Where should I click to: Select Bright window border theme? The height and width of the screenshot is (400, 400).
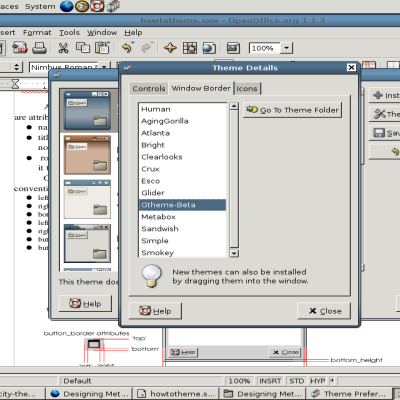[x=182, y=145]
